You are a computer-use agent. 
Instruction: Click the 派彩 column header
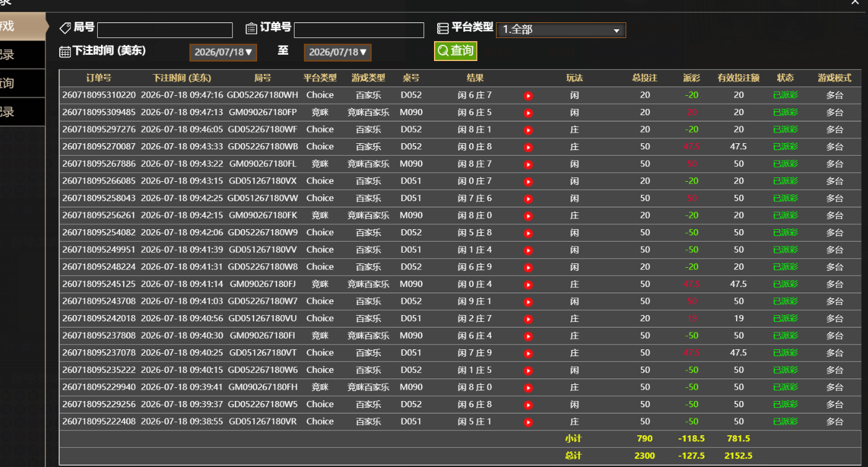[x=691, y=78]
